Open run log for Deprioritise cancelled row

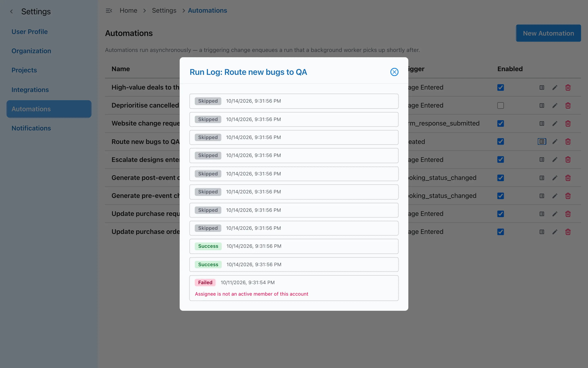coord(542,105)
